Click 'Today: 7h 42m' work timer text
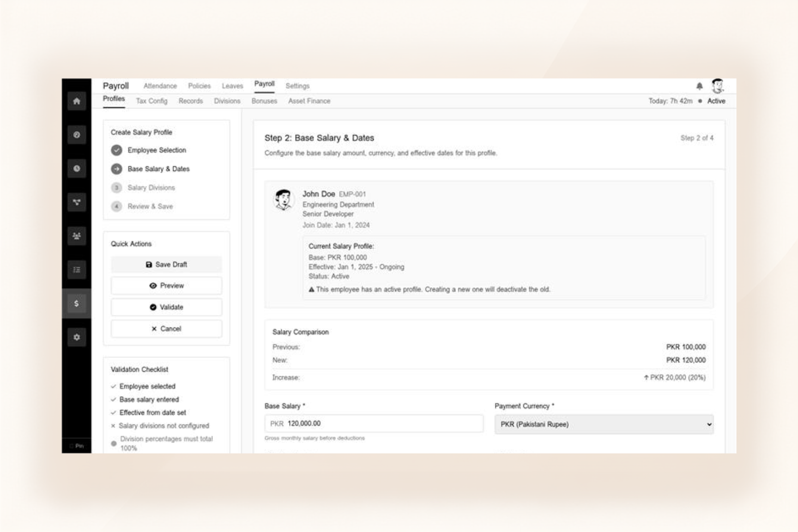 (x=670, y=101)
